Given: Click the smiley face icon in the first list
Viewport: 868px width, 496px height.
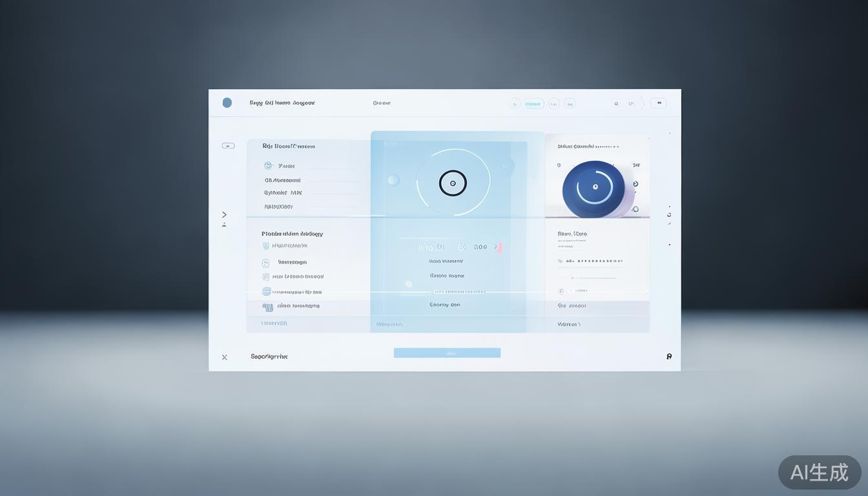Looking at the screenshot, I should tap(269, 166).
